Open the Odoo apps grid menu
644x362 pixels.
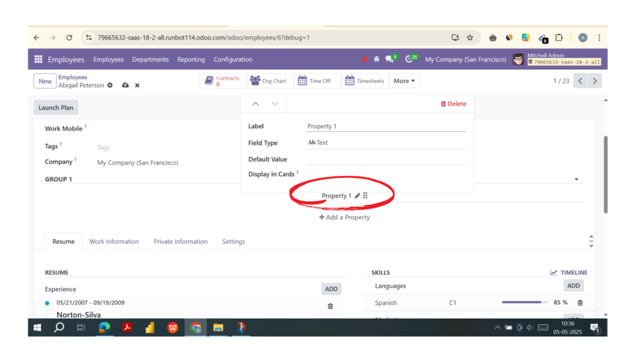[x=38, y=59]
